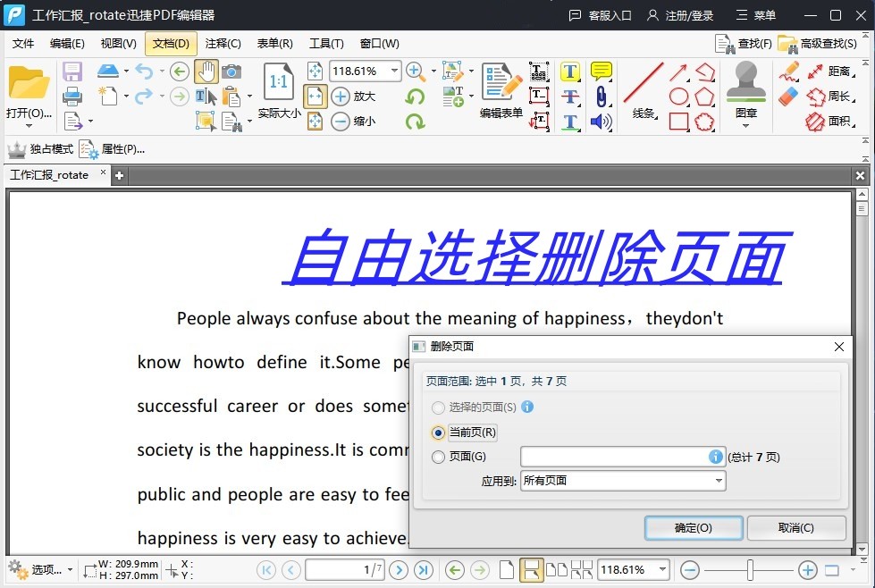
Task: Adjust the bottom zoom slider
Action: [749, 569]
